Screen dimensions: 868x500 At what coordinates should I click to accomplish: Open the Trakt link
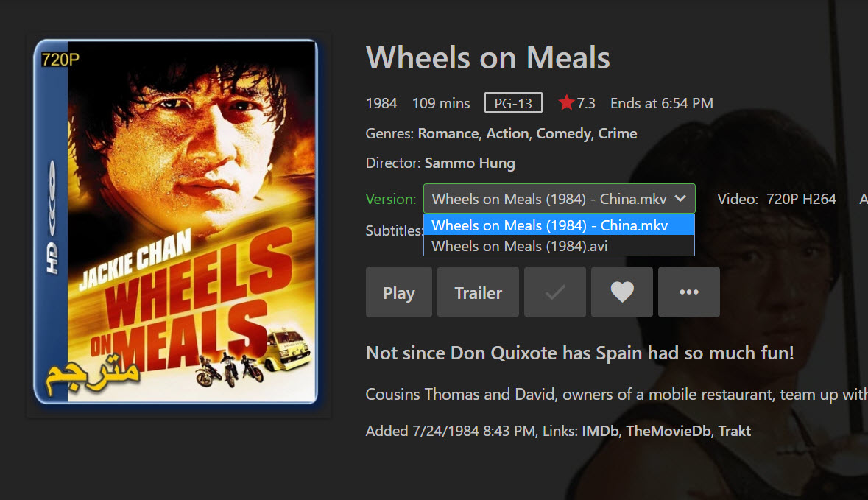[734, 432]
